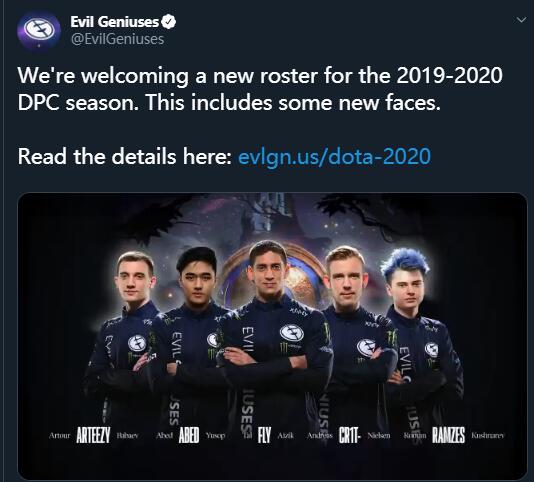Image resolution: width=534 pixels, height=482 pixels.
Task: Click the CR1T- name label in the image
Action: pyautogui.click(x=349, y=435)
